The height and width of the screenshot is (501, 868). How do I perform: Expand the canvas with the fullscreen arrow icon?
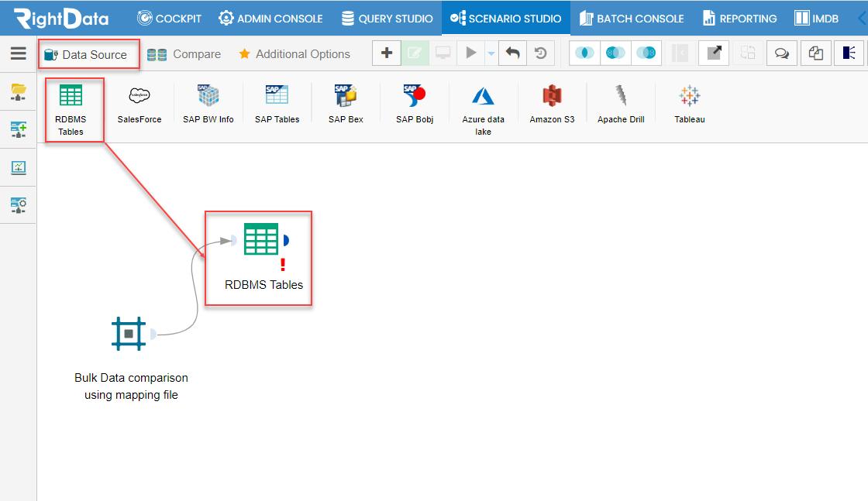click(714, 53)
